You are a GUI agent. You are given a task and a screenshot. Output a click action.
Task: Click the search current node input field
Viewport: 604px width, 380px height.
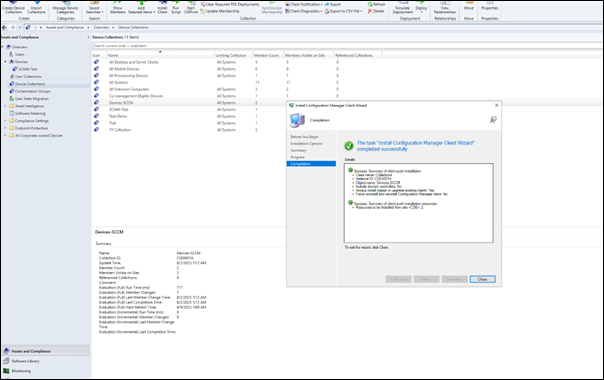click(x=347, y=46)
